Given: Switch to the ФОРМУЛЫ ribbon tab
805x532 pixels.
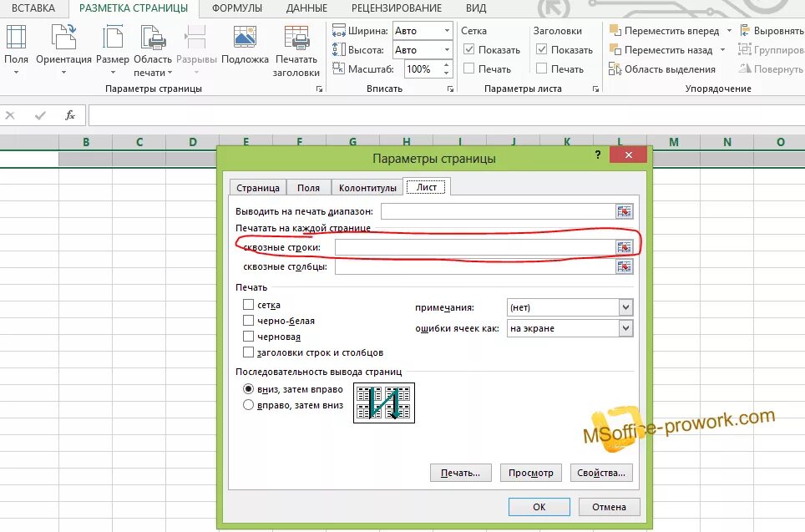Looking at the screenshot, I should (237, 8).
